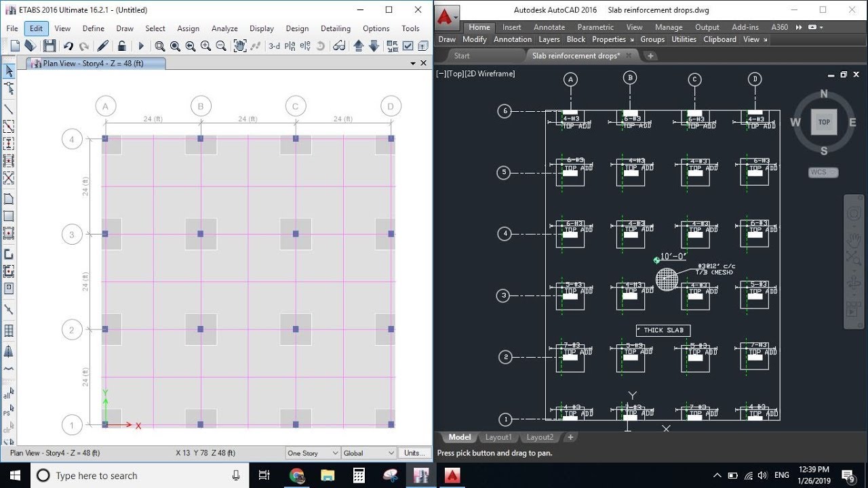Image resolution: width=868 pixels, height=488 pixels.
Task: Open One Story dropdown in status bar
Action: click(x=313, y=453)
